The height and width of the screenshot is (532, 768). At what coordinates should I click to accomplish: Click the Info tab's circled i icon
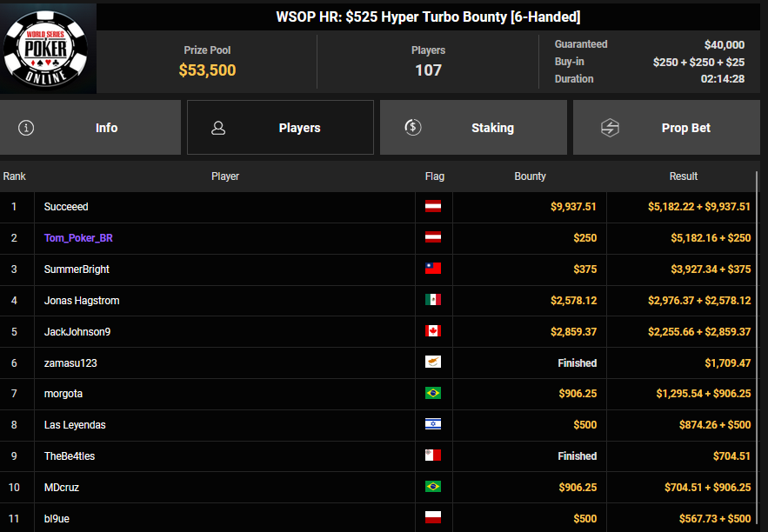pyautogui.click(x=26, y=128)
